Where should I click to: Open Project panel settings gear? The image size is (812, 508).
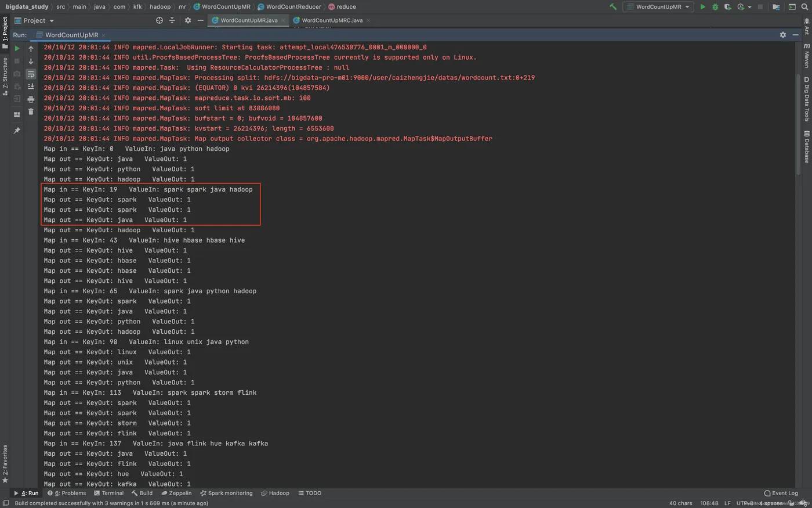click(x=188, y=20)
